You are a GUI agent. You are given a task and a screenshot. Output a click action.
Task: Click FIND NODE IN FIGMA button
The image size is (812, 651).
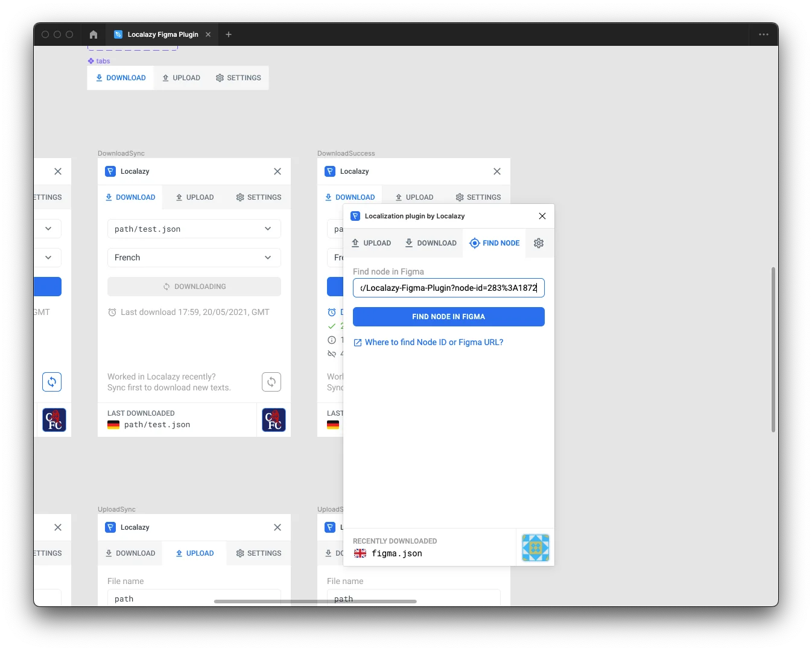(449, 317)
